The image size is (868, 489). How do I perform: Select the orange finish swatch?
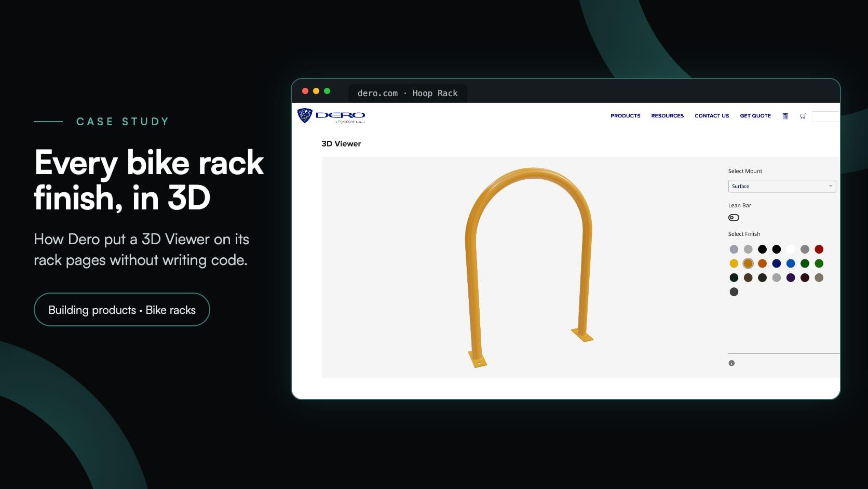coord(762,263)
